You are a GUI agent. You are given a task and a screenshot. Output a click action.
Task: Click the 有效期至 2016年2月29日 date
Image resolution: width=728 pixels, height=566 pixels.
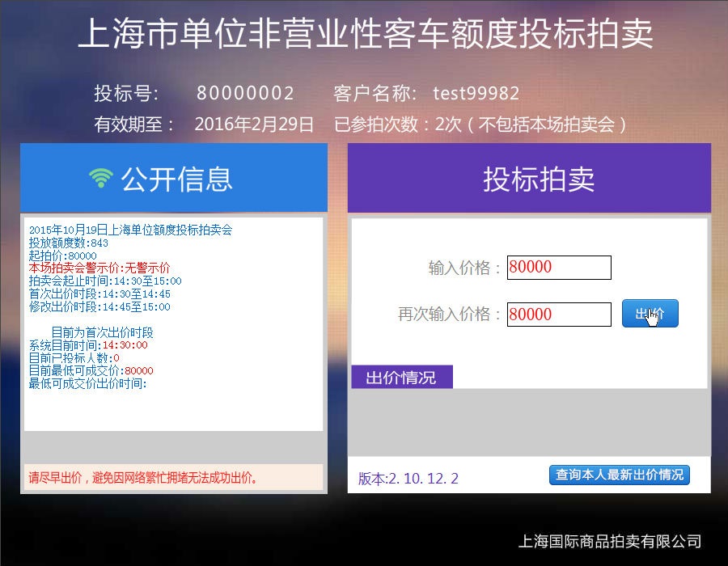(x=254, y=125)
